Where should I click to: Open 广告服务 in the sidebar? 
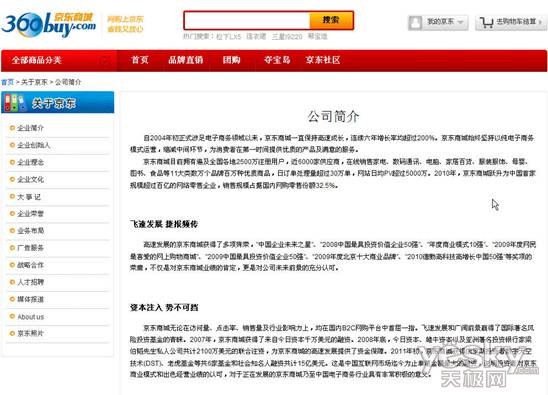tap(31, 248)
